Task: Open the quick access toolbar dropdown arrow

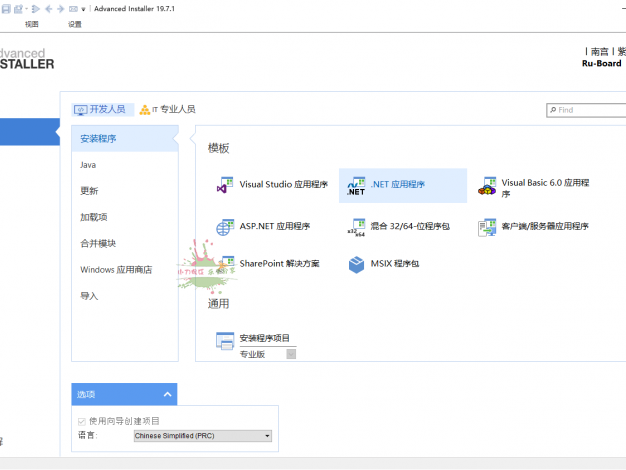Action: coord(83,9)
